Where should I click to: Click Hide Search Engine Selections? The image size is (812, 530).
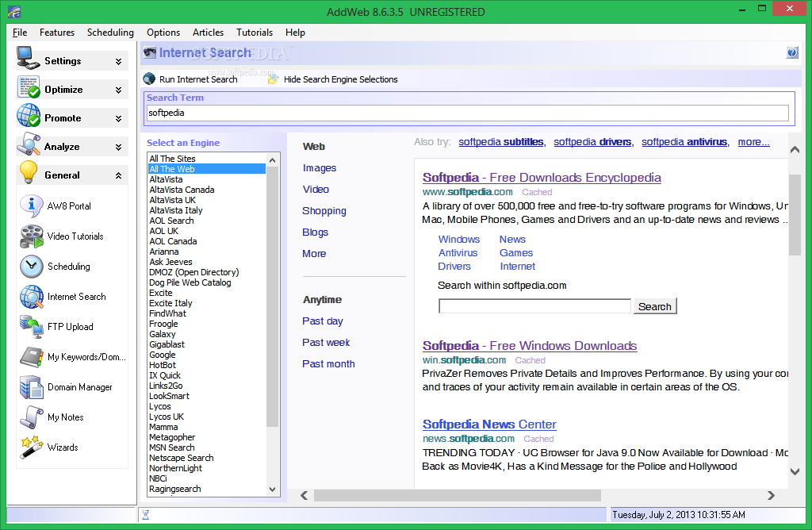(x=332, y=79)
